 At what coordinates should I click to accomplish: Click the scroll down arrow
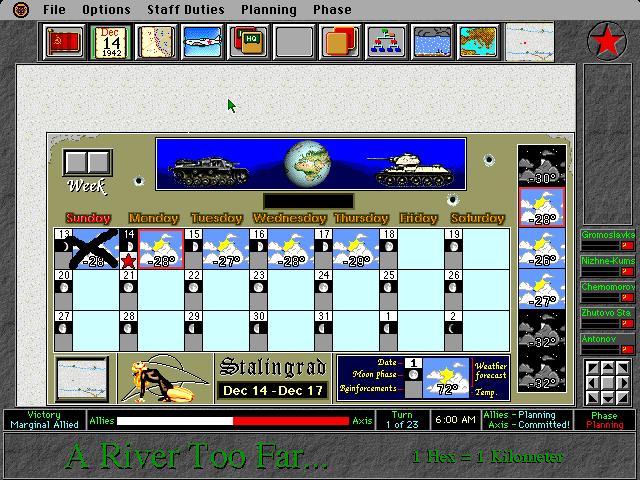coord(608,398)
